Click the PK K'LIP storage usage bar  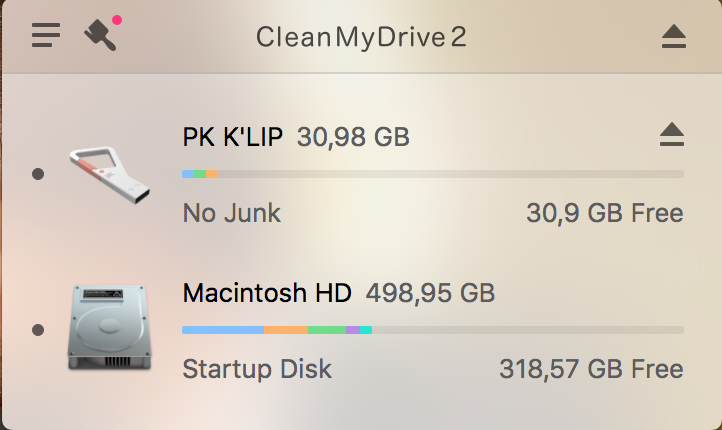click(432, 174)
